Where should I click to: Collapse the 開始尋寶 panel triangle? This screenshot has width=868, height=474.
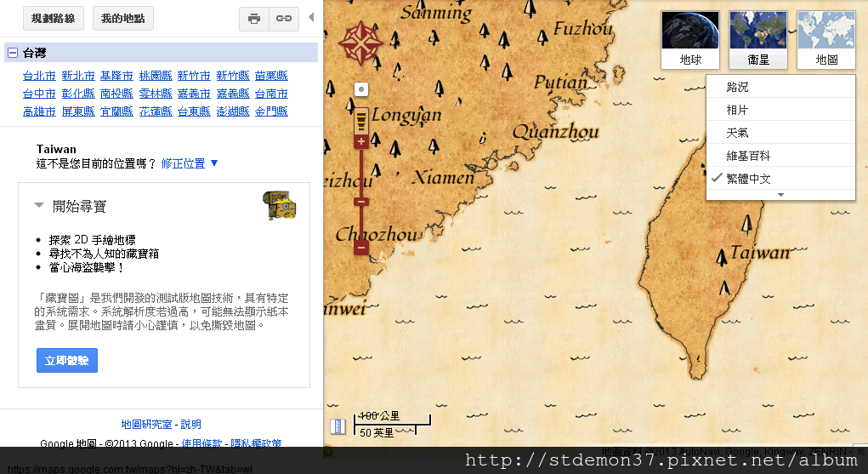39,205
